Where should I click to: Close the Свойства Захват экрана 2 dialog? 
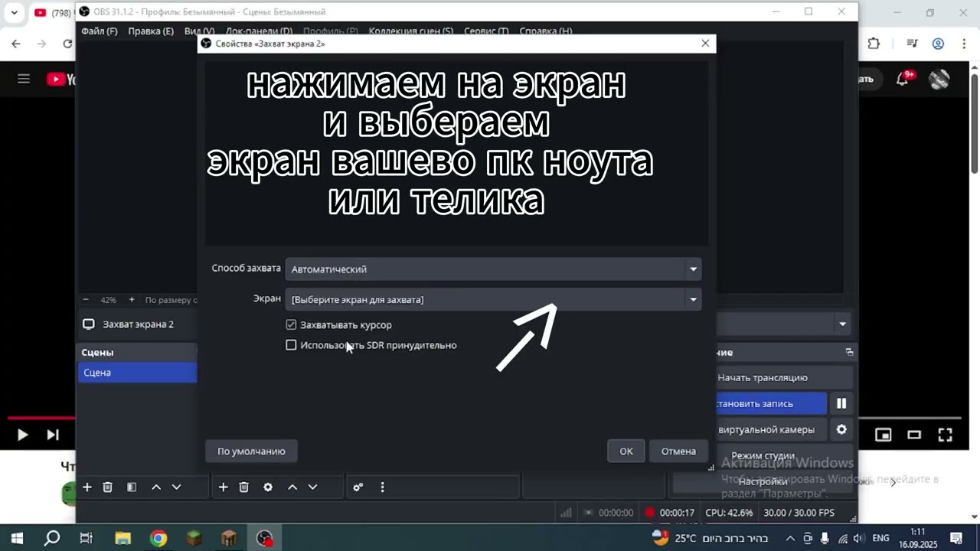pos(705,44)
